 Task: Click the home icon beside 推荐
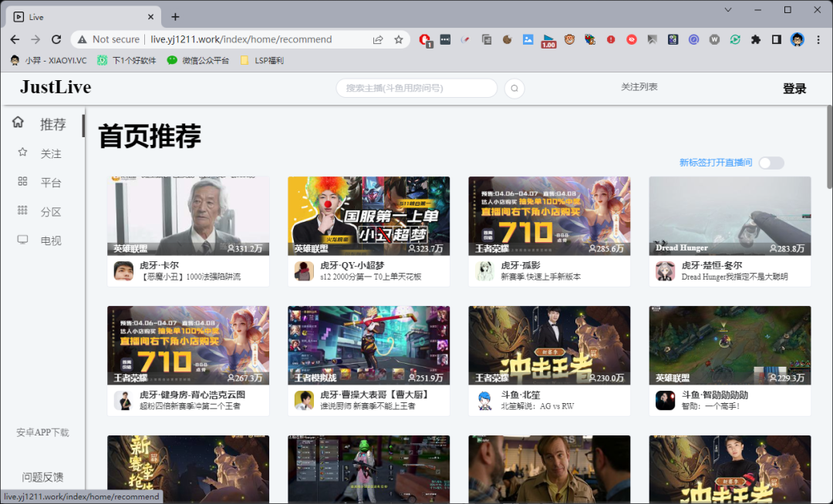(18, 123)
